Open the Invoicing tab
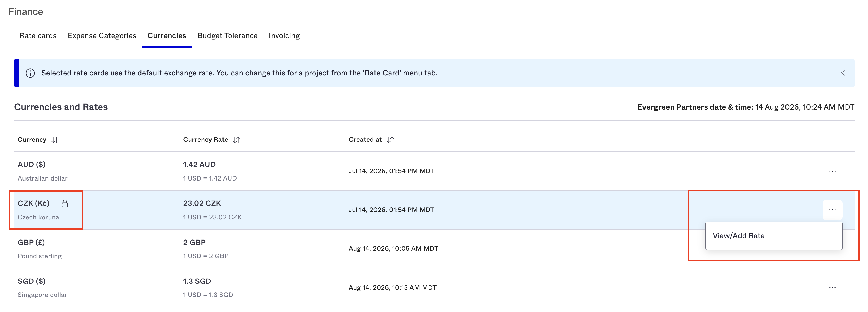The height and width of the screenshot is (312, 868). click(284, 36)
